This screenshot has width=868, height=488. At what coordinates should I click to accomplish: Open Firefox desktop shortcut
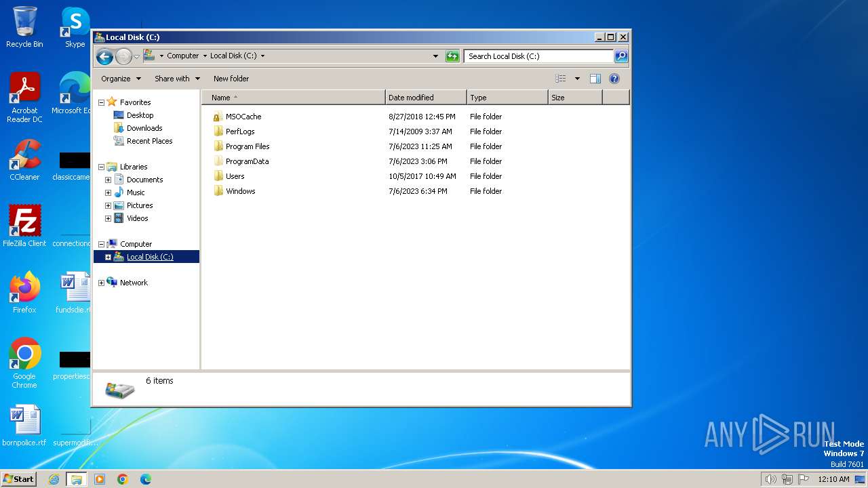point(24,293)
